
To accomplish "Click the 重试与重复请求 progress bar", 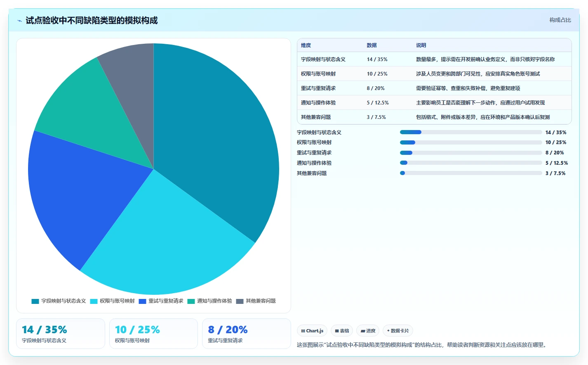I will point(471,153).
